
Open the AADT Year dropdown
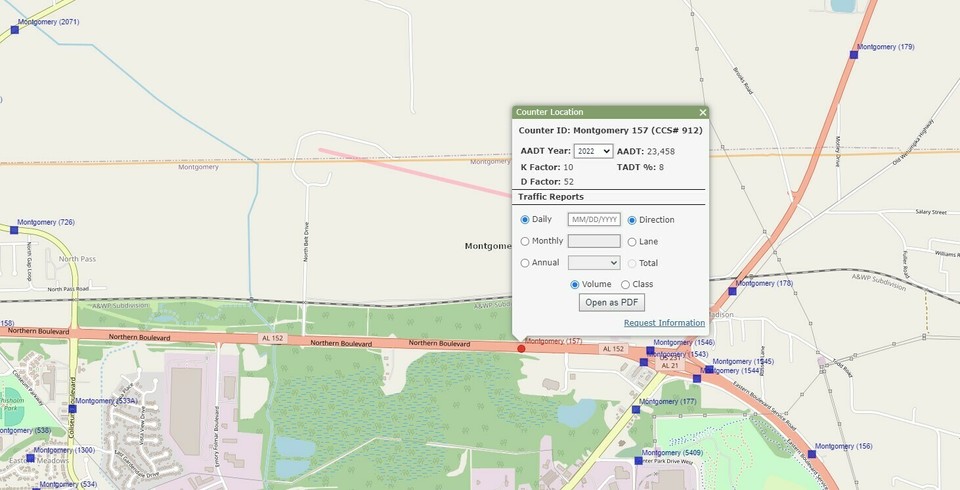pos(593,151)
